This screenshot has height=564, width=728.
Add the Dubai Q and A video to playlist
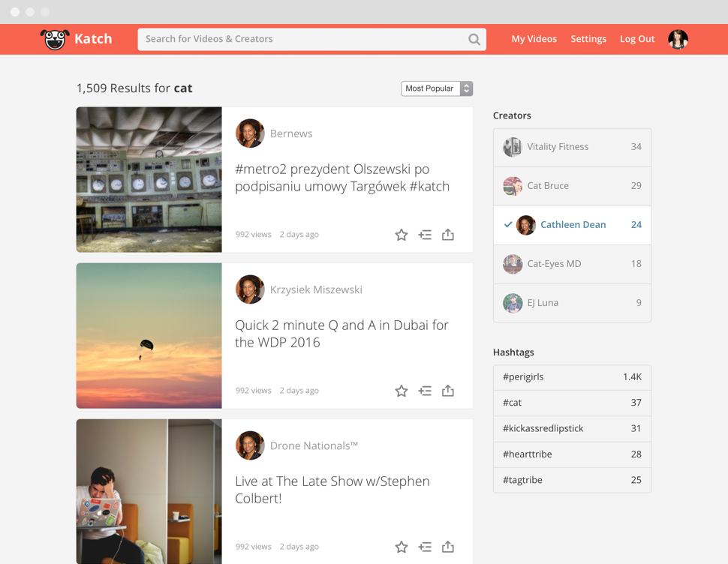point(425,391)
